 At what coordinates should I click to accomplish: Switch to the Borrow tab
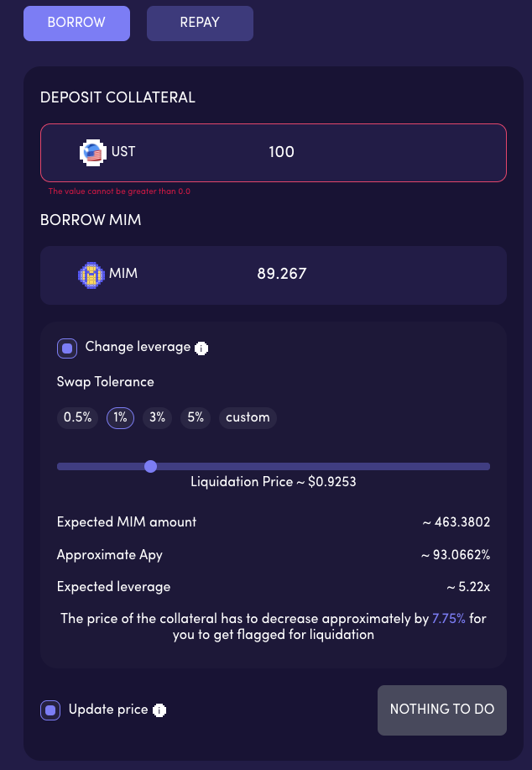[76, 23]
